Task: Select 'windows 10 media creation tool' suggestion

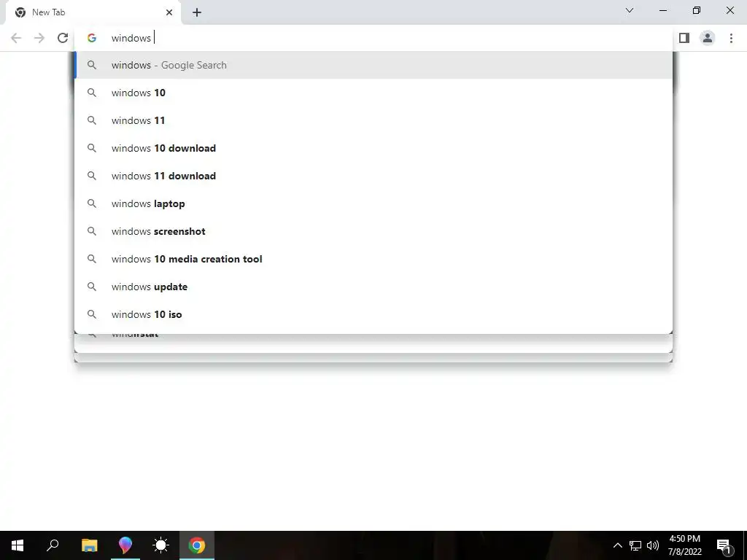Action: point(373,259)
